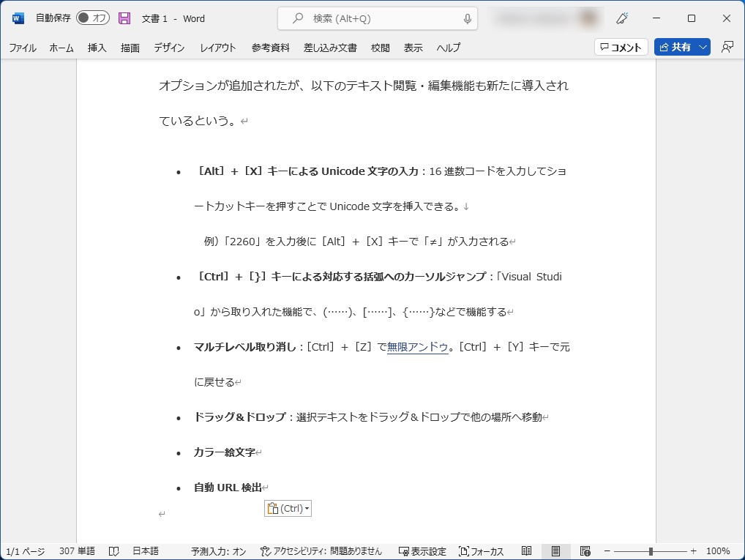Open the 校閲 ribbon tab
745x560 pixels.
tap(381, 48)
